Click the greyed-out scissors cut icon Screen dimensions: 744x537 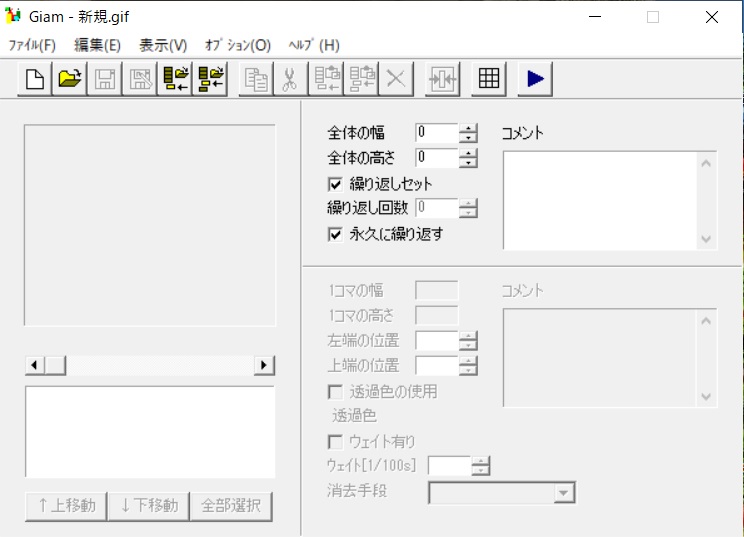click(x=291, y=79)
